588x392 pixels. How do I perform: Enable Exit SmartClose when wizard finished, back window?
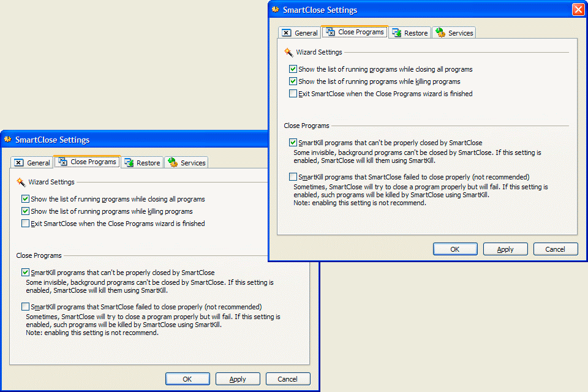[x=25, y=224]
